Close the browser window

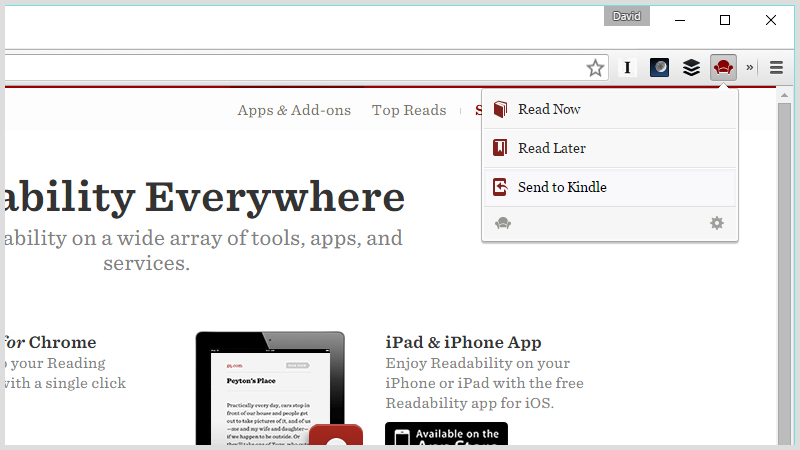[771, 20]
